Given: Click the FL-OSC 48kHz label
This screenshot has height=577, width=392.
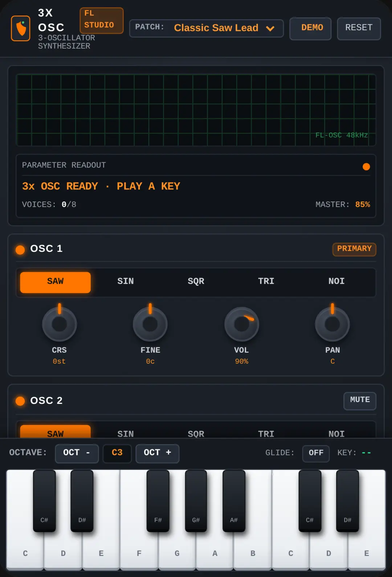Looking at the screenshot, I should 342,135.
